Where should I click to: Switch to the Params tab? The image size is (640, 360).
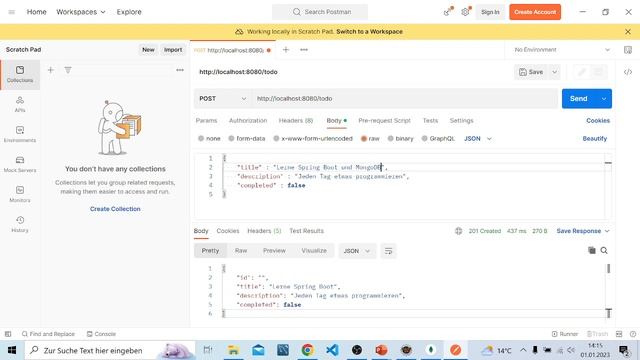point(206,120)
